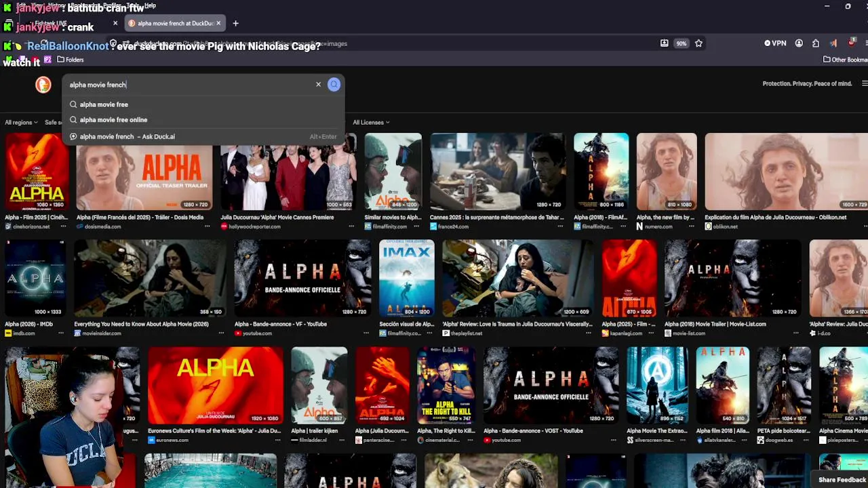Open the Alpha (2018) FilmAffinity poster thumbnail
The image size is (868, 488).
coord(601,171)
